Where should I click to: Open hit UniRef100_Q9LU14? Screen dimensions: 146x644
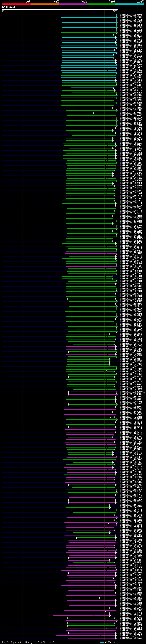[x=131, y=30]
